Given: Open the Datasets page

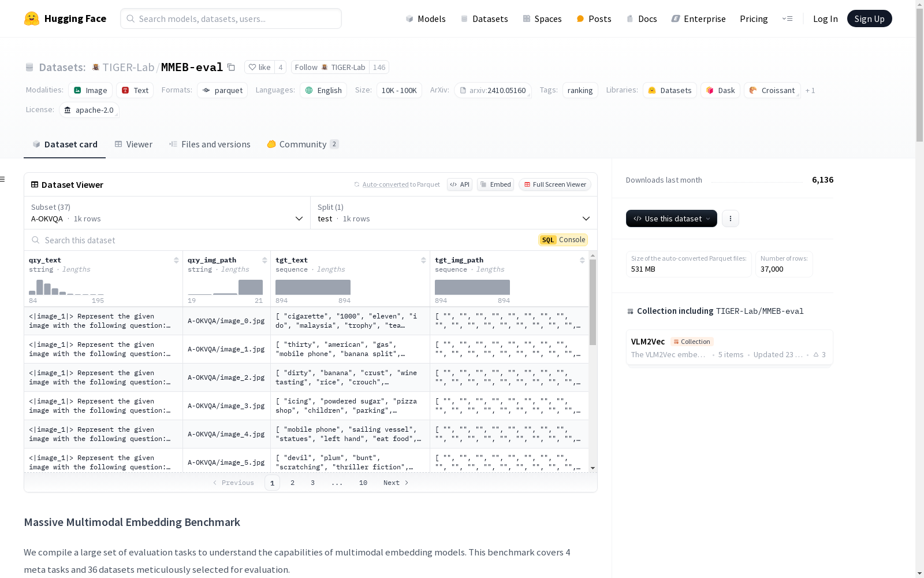Looking at the screenshot, I should [x=484, y=18].
